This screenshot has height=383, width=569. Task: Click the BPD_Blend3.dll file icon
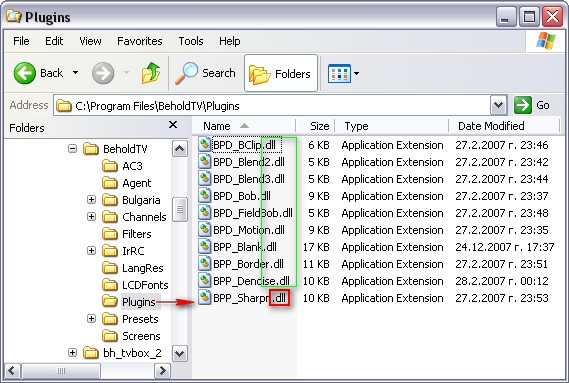click(x=205, y=179)
